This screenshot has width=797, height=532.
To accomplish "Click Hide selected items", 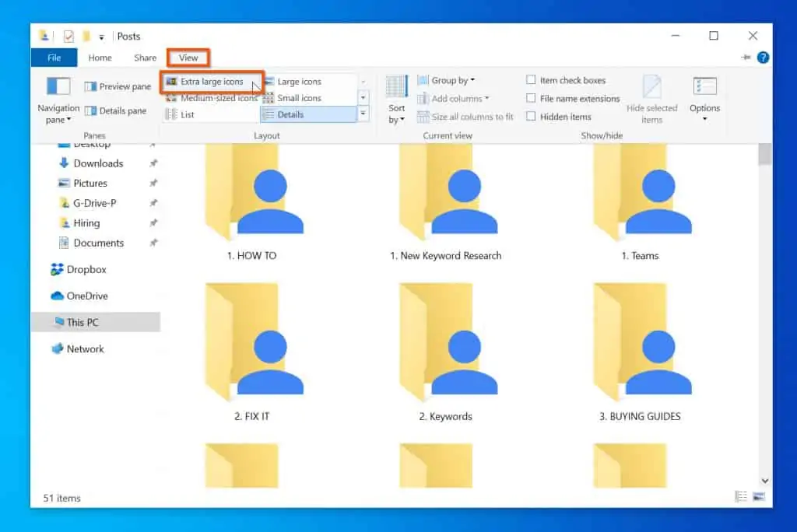I will click(651, 100).
